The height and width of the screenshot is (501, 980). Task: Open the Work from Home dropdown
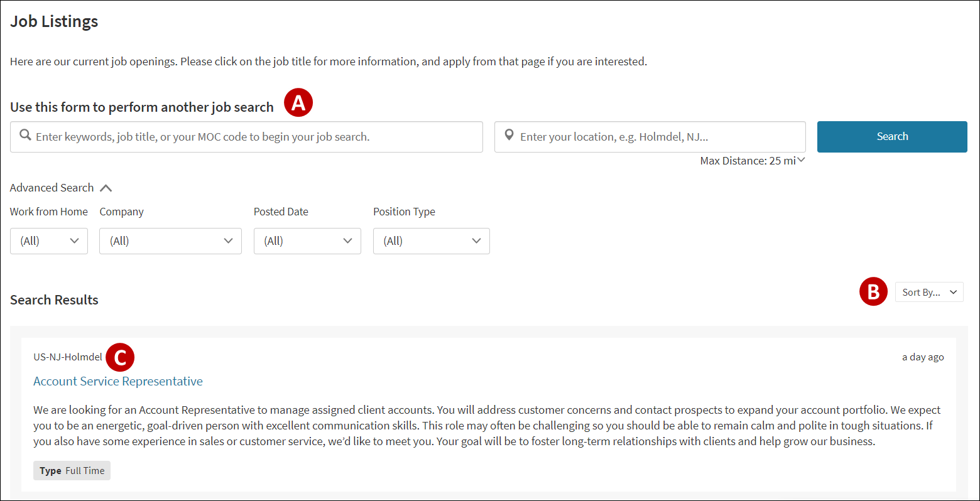click(49, 241)
